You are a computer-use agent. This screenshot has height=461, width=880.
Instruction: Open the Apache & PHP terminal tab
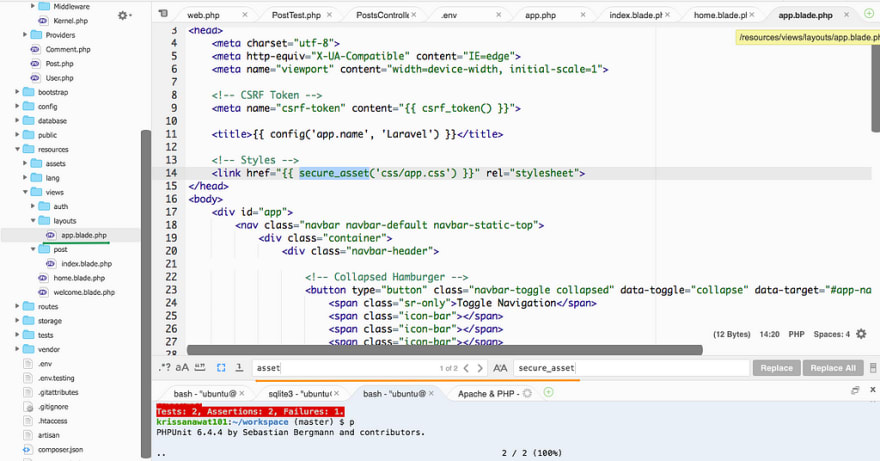[488, 394]
